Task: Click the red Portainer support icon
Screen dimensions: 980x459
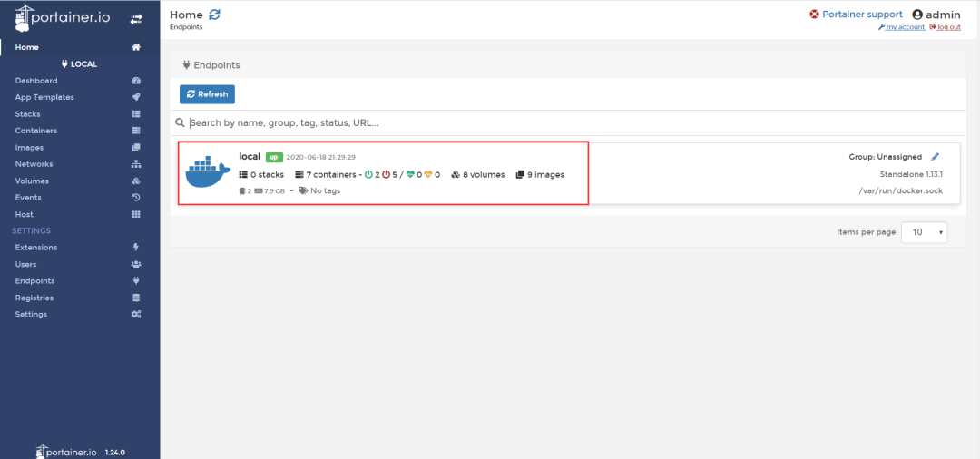Action: pyautogui.click(x=814, y=15)
